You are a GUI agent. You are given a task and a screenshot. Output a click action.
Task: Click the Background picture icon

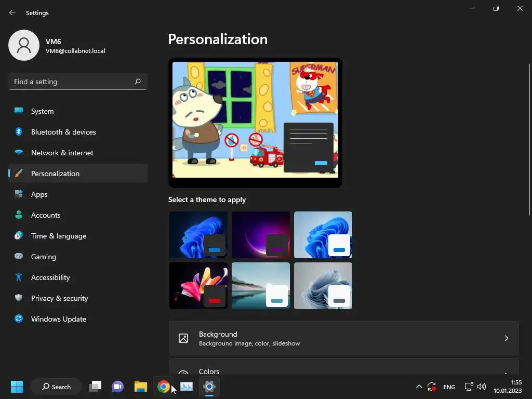click(x=183, y=338)
